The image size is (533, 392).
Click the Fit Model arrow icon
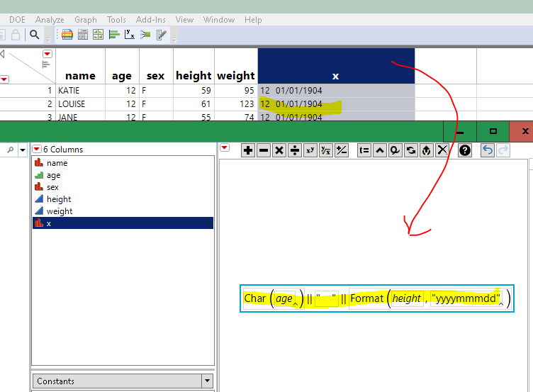(145, 35)
